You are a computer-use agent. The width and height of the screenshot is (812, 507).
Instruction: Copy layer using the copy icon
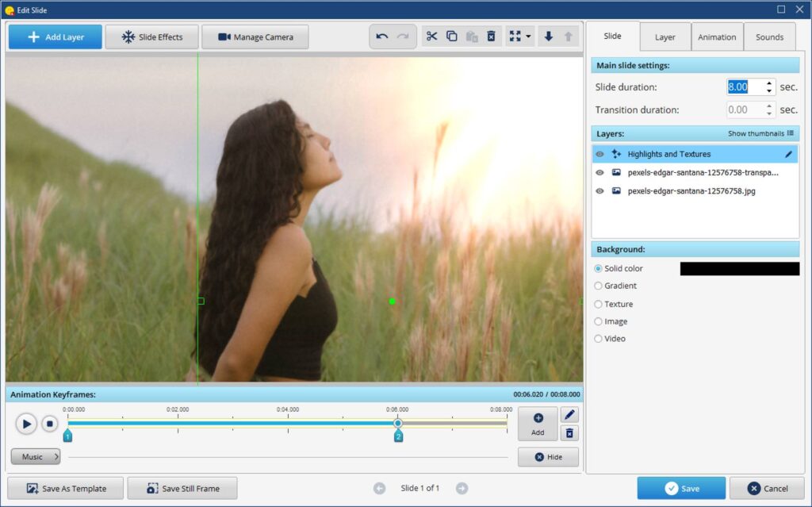(451, 36)
